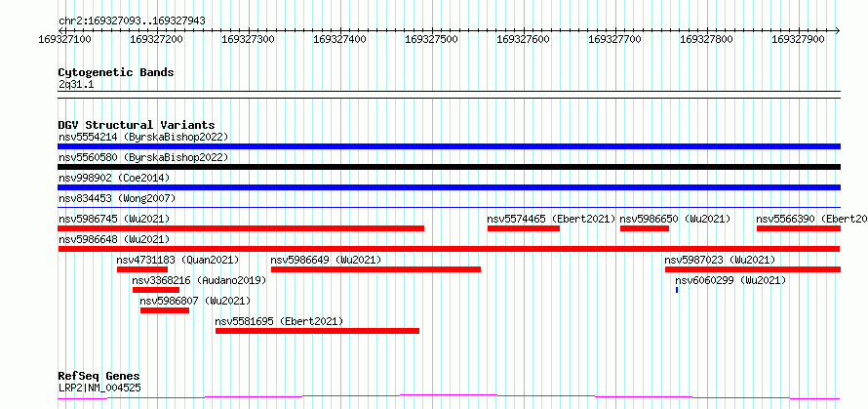Open variant label nsv5987023 (Wu2021)
This screenshot has height=409, width=868.
click(x=720, y=260)
